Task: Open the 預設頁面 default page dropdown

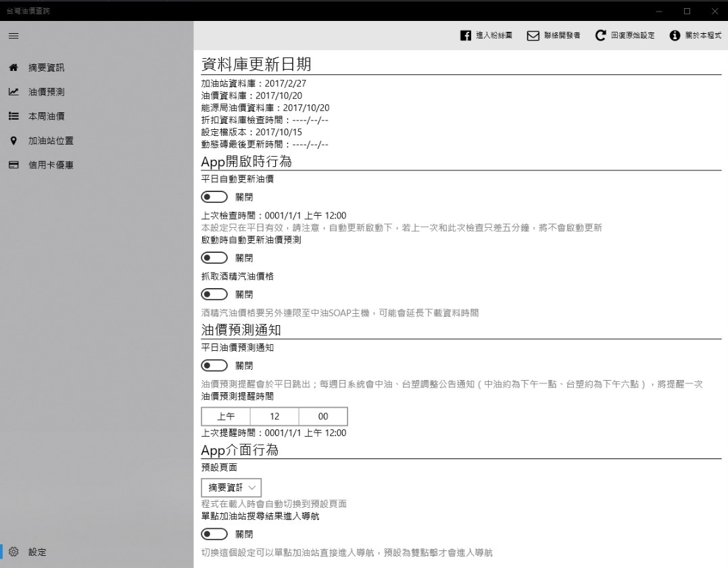Action: (x=230, y=487)
